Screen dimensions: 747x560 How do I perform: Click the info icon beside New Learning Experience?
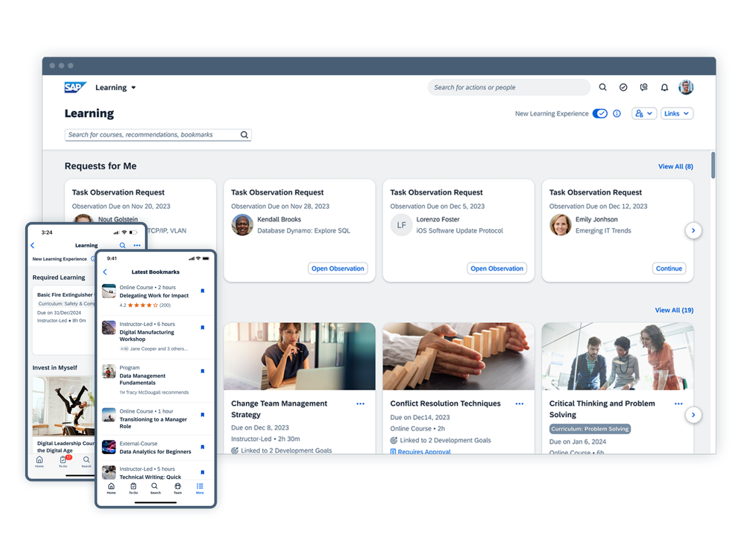tap(617, 114)
